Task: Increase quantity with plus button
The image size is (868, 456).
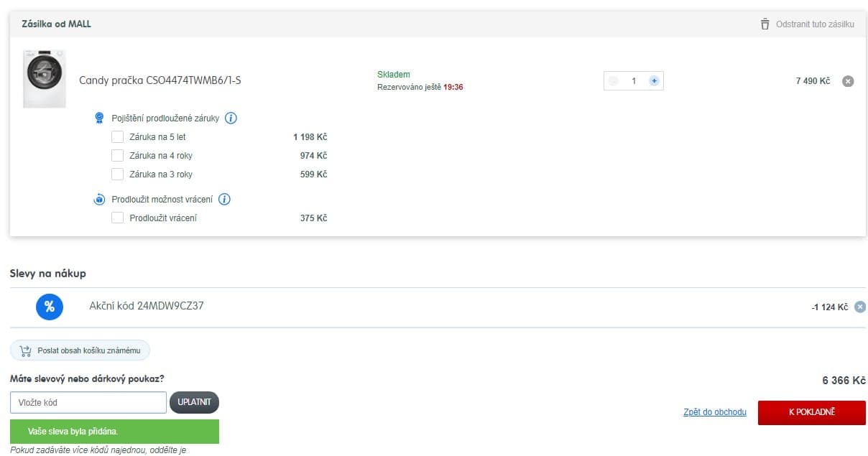Action: (x=654, y=81)
